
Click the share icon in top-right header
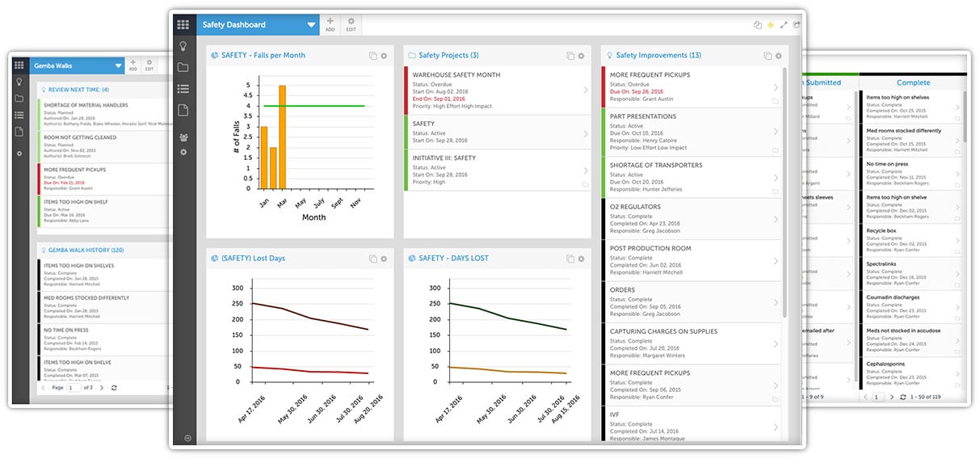797,25
